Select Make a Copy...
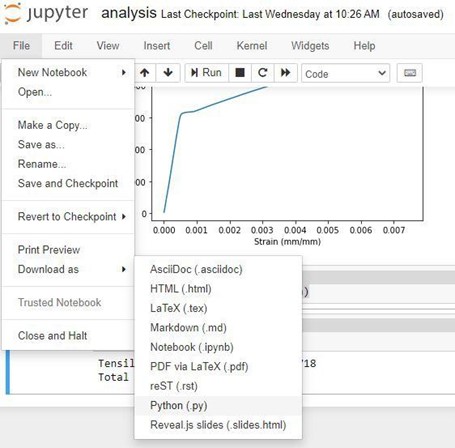This screenshot has width=455, height=448. tap(68, 125)
